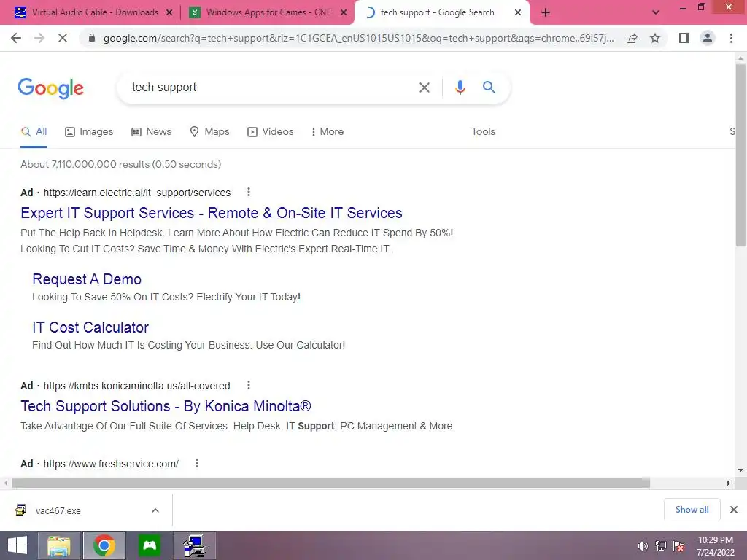The width and height of the screenshot is (747, 560).
Task: Click the share page icon in address bar
Action: pos(632,38)
